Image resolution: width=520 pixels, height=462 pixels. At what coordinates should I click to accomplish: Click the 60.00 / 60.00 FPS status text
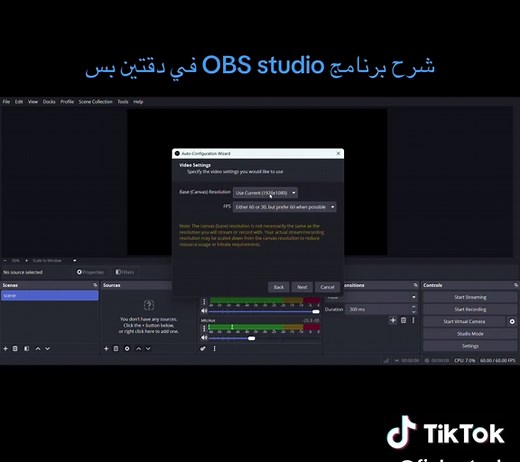497,360
